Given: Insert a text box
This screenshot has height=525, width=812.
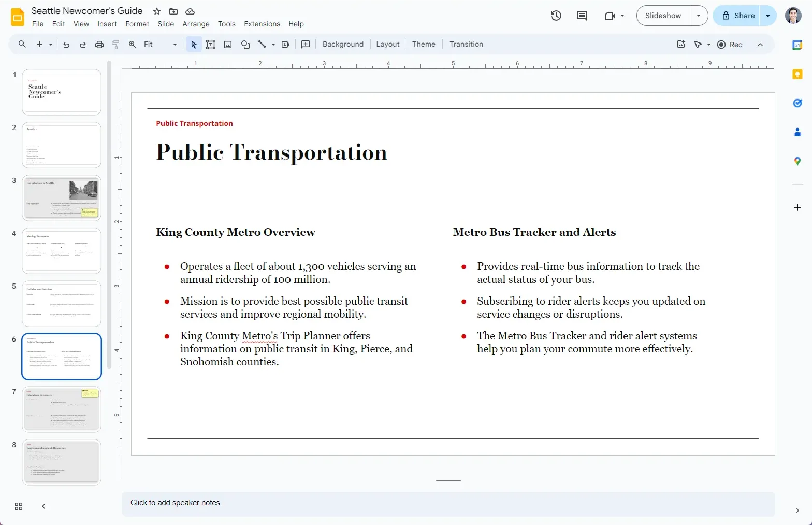Looking at the screenshot, I should [x=211, y=44].
